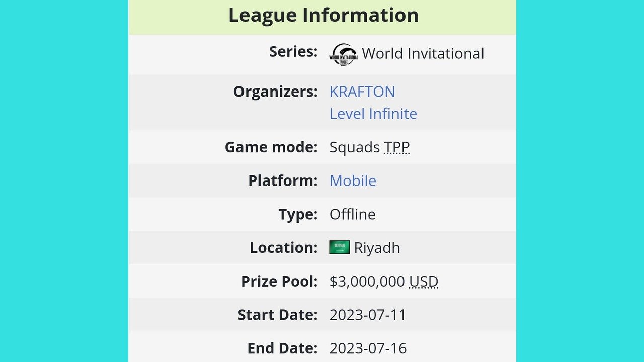The height and width of the screenshot is (362, 644).
Task: Open the Level Infinite organizer link
Action: (373, 114)
